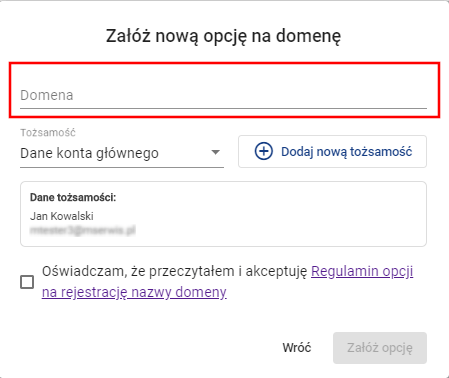Open the Tożsamość dropdown
Viewport: 449px width, 378px height.
122,153
